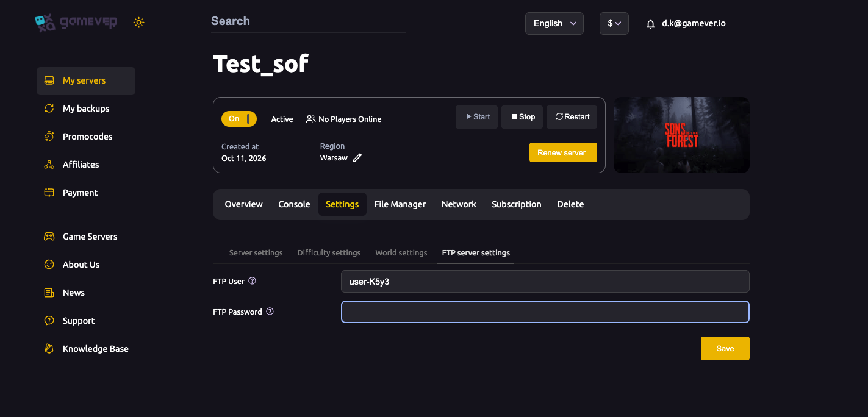Open Payment page
This screenshot has width=868, height=417.
click(80, 193)
